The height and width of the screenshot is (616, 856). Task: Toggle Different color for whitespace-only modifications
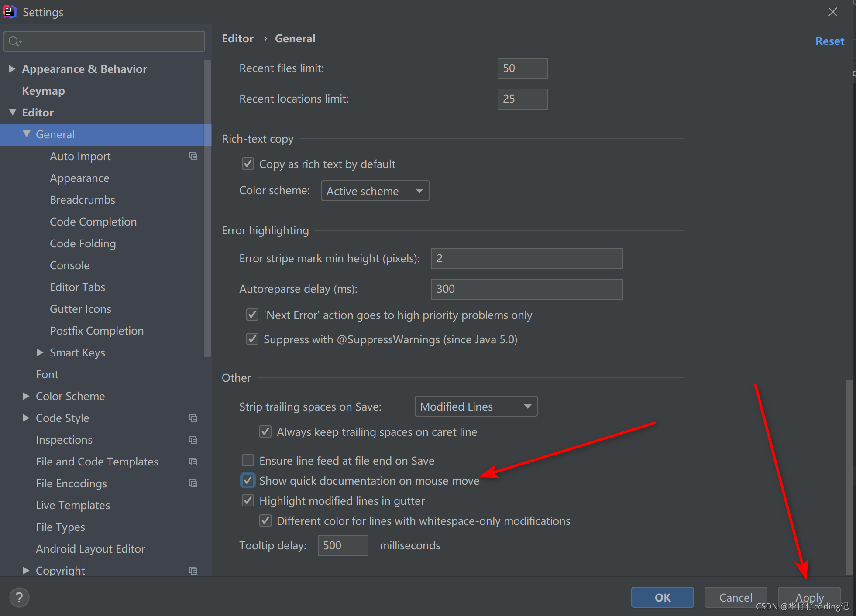265,521
